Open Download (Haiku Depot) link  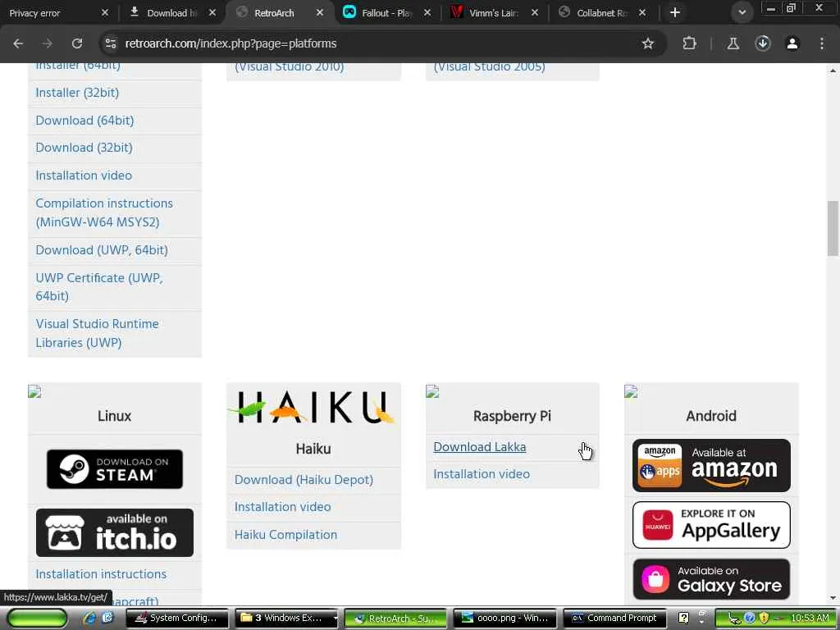click(x=304, y=480)
